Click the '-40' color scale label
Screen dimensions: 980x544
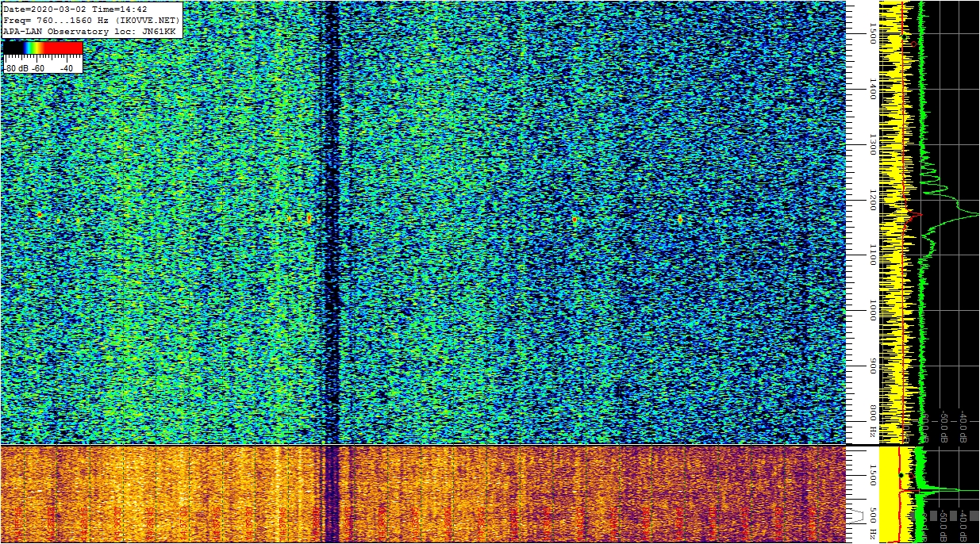(67, 68)
